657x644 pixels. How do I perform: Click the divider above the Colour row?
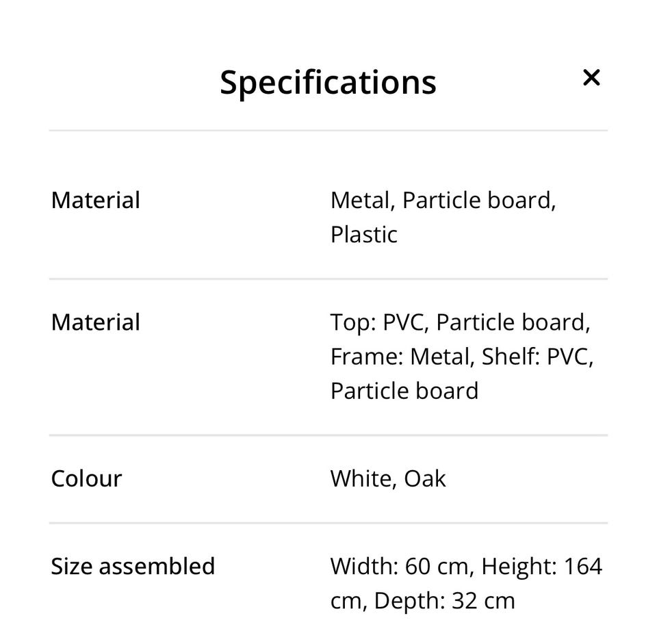pos(328,435)
